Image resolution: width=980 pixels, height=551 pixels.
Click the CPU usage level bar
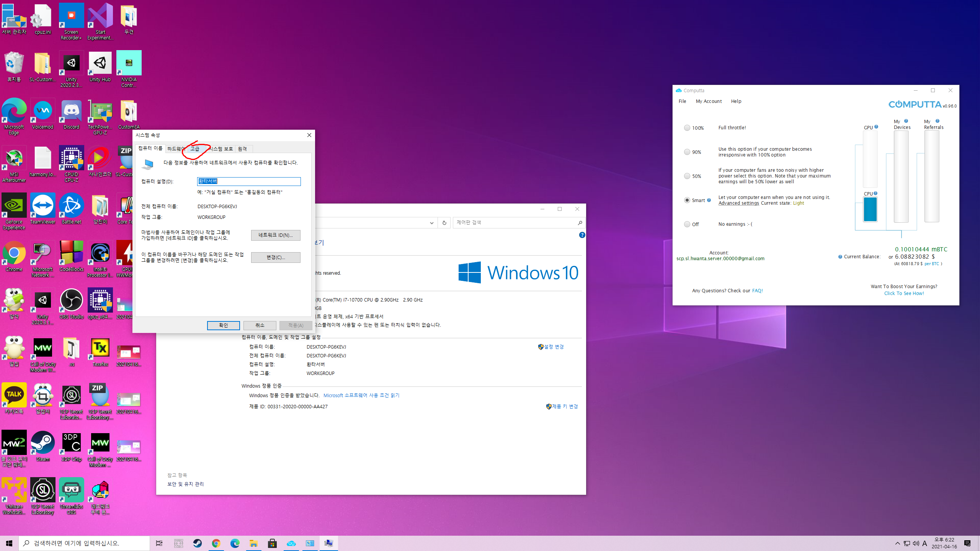870,209
